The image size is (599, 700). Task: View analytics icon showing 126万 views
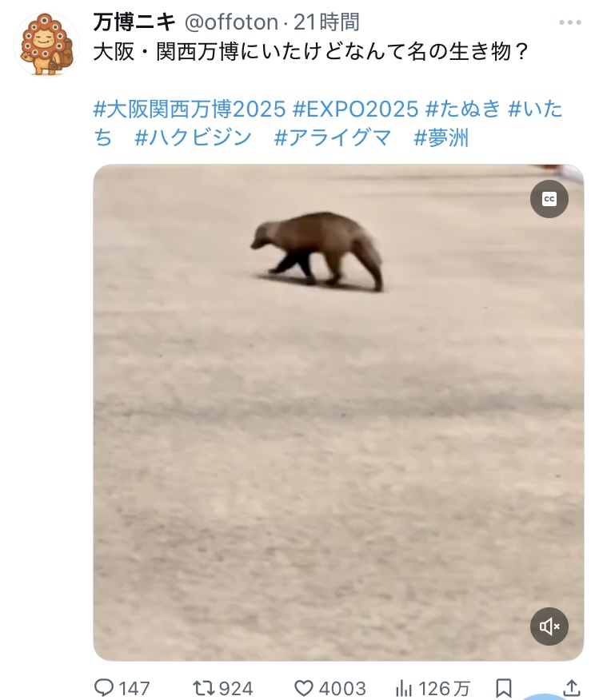click(x=404, y=688)
